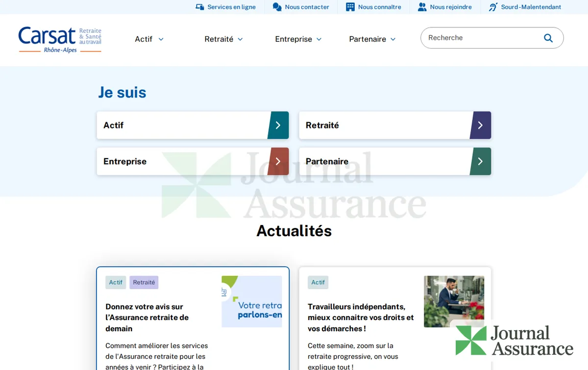Screen dimensions: 588x370
Task: Open article Donnez votre avis sur l'Assurance retraite
Action: pyautogui.click(x=147, y=318)
